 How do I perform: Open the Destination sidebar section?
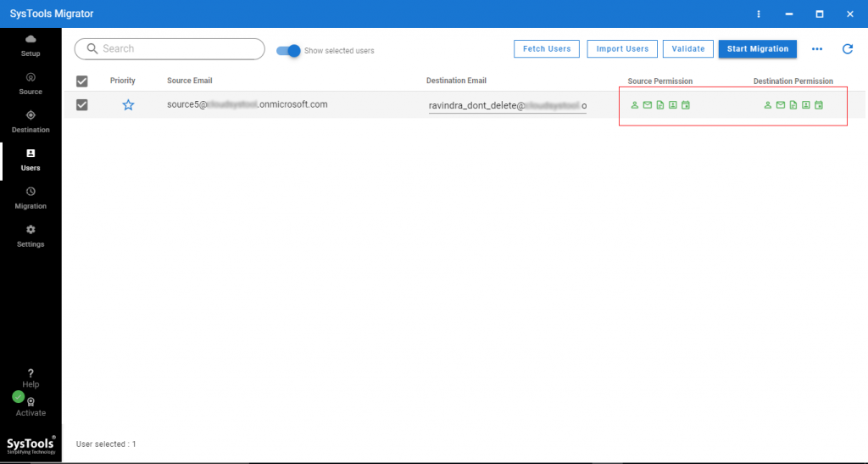point(31,122)
